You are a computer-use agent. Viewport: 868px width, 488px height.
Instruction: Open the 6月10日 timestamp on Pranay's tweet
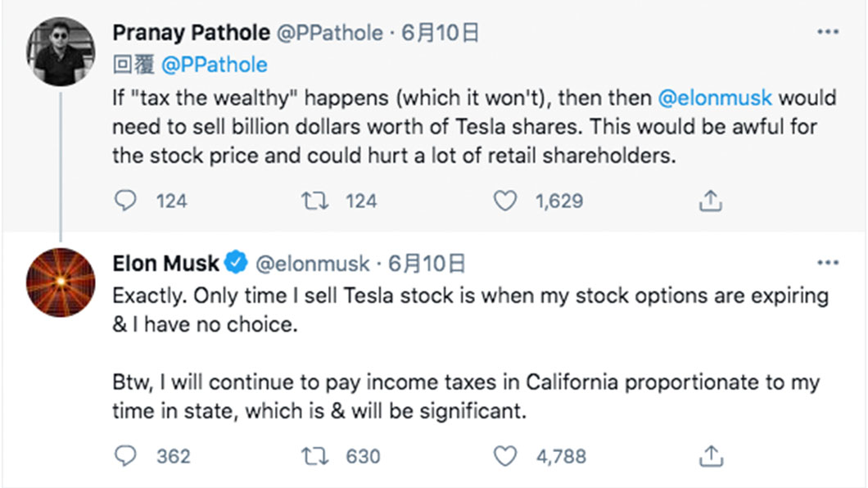[x=440, y=33]
